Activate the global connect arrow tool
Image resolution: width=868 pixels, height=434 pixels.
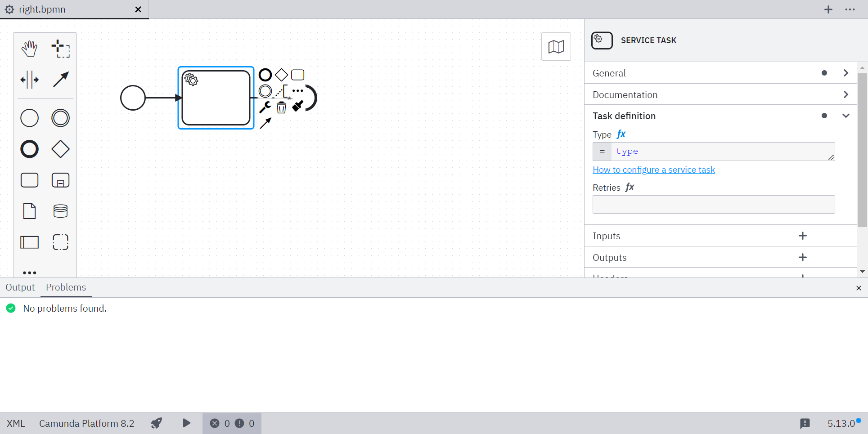[x=60, y=80]
